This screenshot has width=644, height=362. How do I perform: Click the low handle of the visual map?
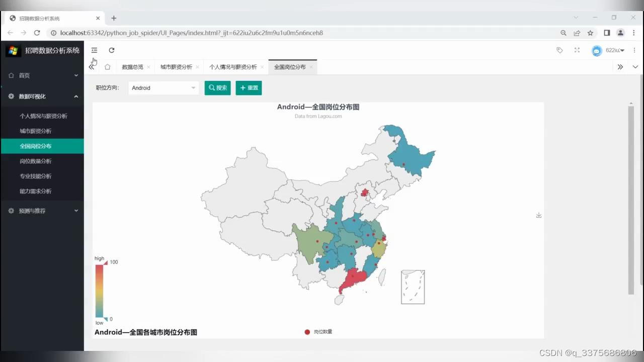(105, 319)
